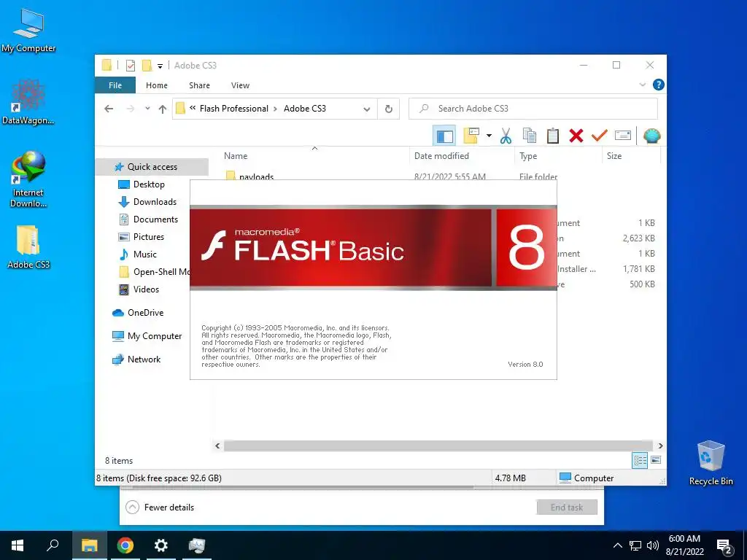
Task: Select Downloads in navigation pane
Action: tap(155, 202)
